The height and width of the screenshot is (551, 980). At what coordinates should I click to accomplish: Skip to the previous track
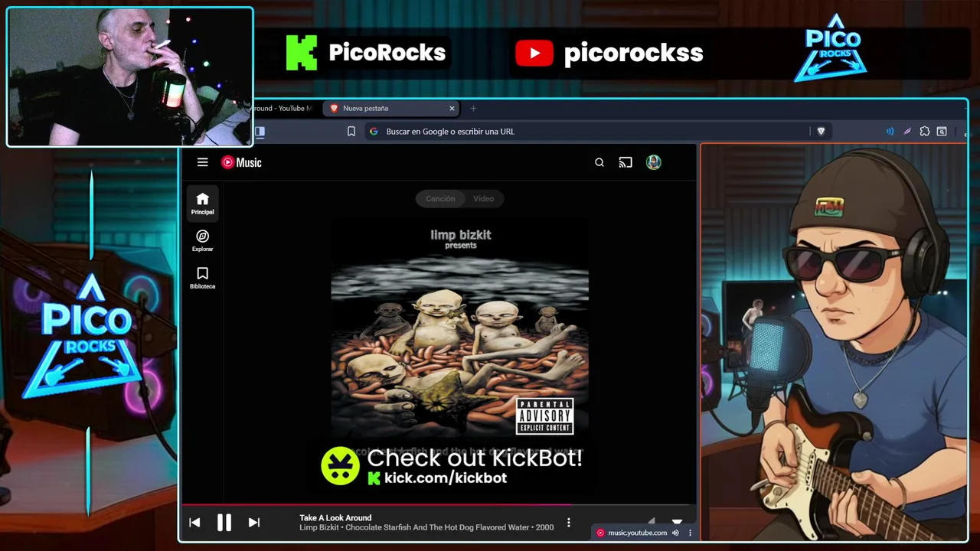click(194, 523)
